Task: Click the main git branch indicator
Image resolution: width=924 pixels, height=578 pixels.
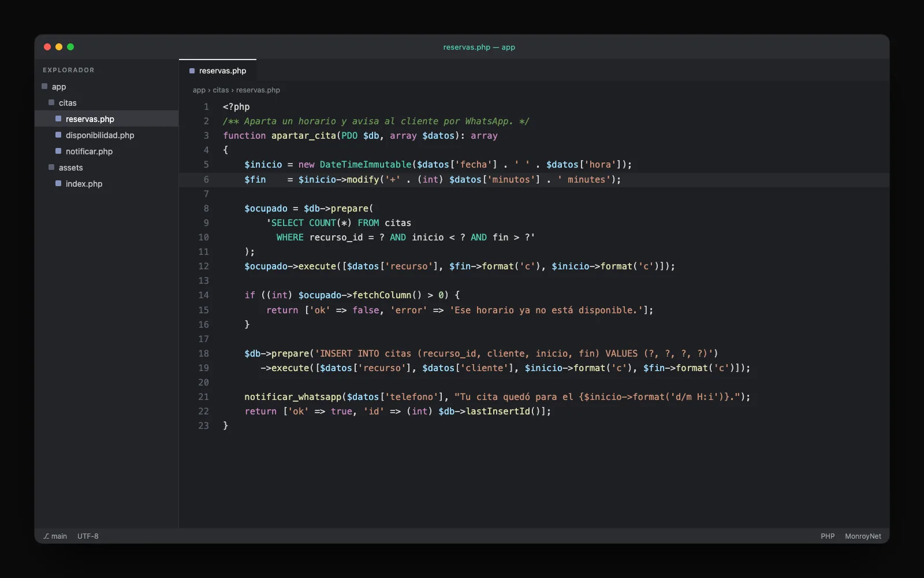Action: 55,536
